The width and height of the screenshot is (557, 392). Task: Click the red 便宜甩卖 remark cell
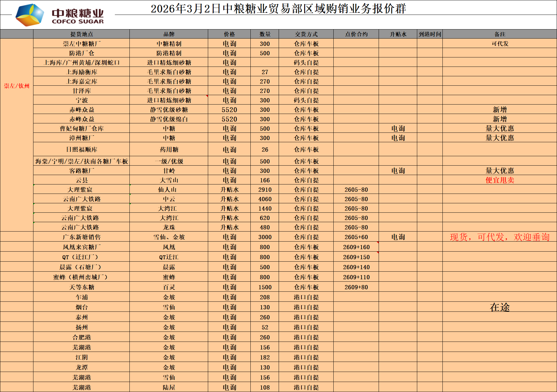500,180
